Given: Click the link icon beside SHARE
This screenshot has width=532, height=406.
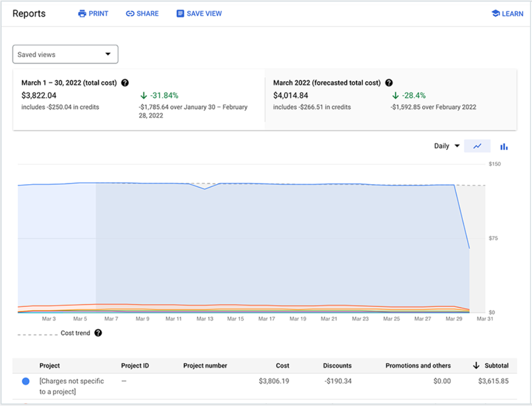Looking at the screenshot, I should [x=130, y=14].
